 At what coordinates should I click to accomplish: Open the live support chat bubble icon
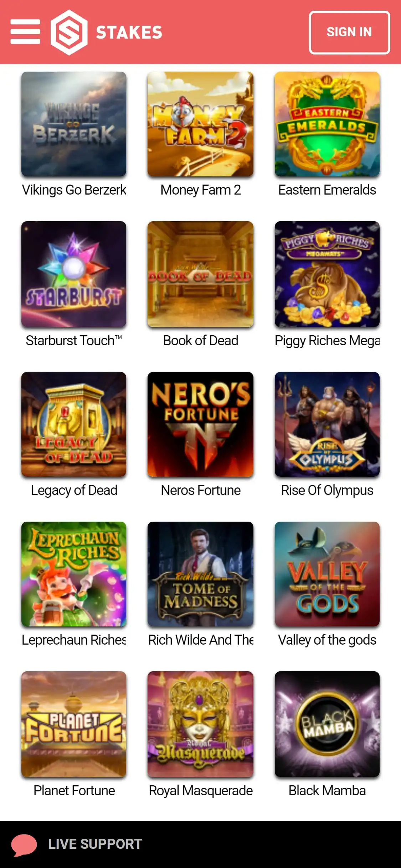pyautogui.click(x=24, y=845)
